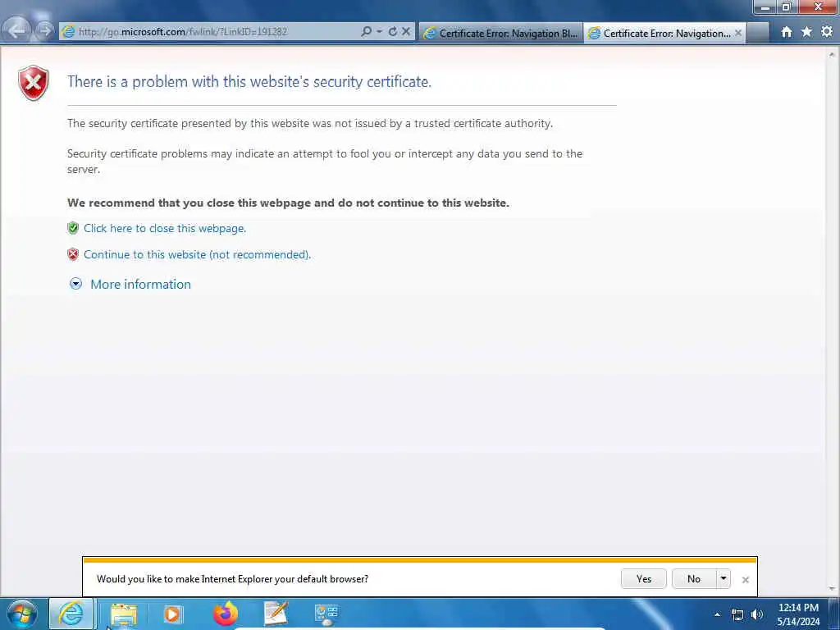Open Favorites star icon
Viewport: 840px width, 630px height.
point(806,32)
